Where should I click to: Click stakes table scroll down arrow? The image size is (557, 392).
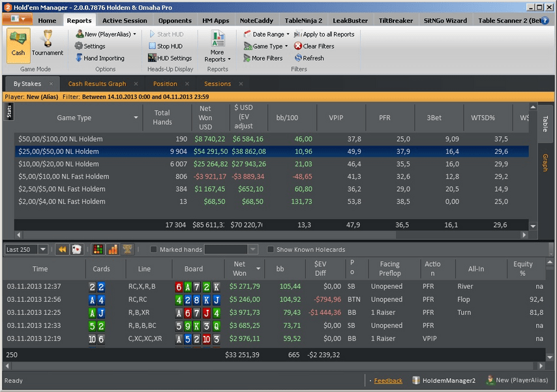[x=533, y=226]
